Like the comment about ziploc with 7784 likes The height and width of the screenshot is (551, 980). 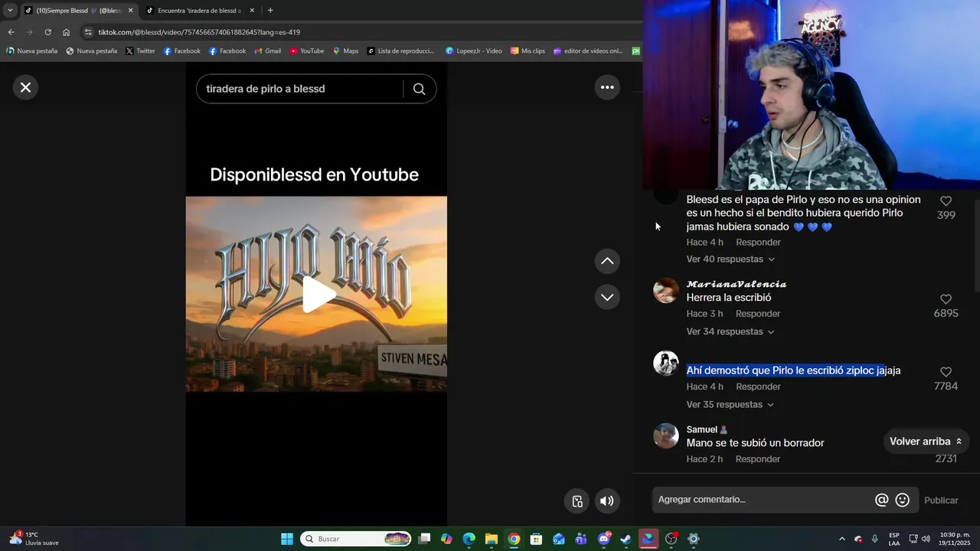click(x=946, y=372)
